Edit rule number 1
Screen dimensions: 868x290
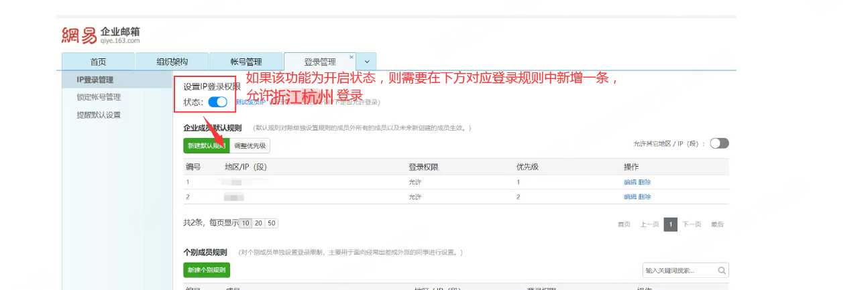630,182
